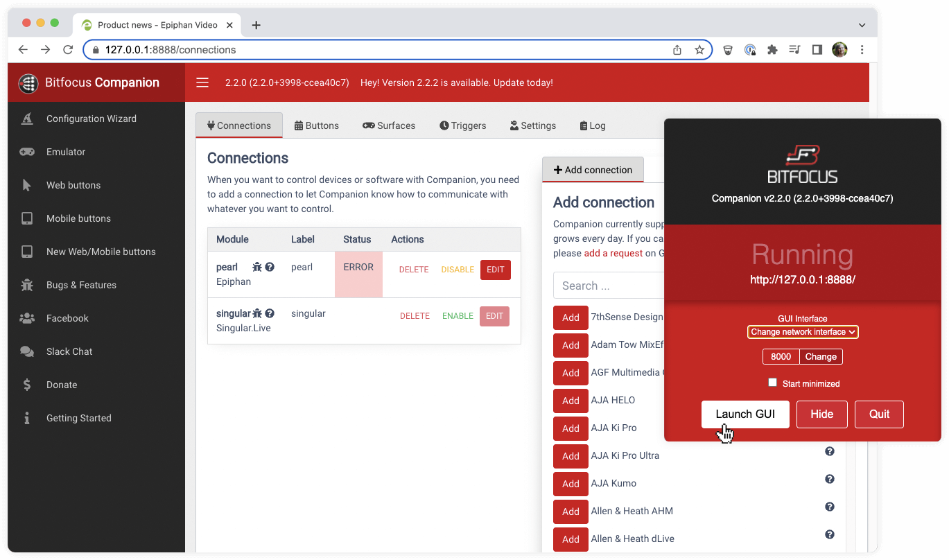Disable the pearl connection

tap(458, 270)
